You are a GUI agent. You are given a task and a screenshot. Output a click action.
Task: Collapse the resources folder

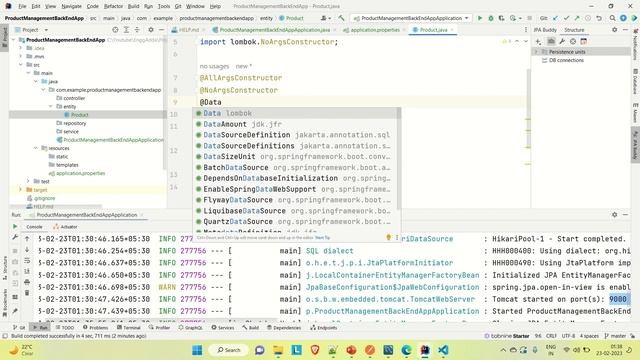36,148
